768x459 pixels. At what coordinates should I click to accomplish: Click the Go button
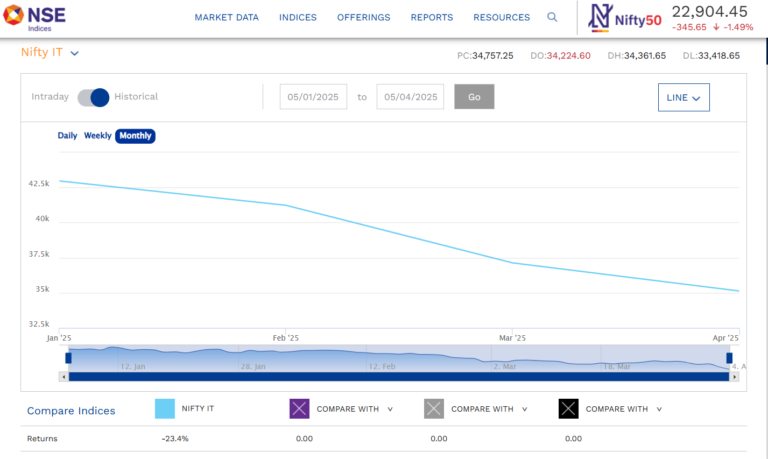click(x=474, y=97)
